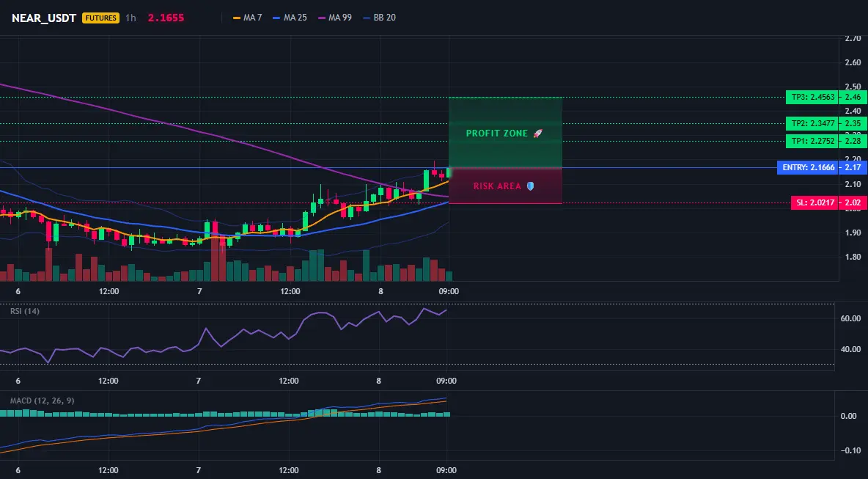The width and height of the screenshot is (868, 479).
Task: Click the blue 2.17 price axis tag
Action: [853, 168]
